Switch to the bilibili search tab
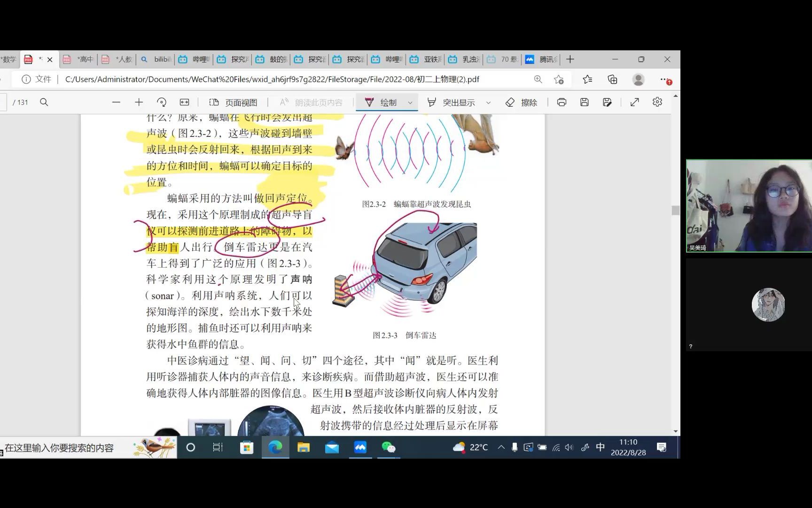This screenshot has width=812, height=508. point(156,59)
